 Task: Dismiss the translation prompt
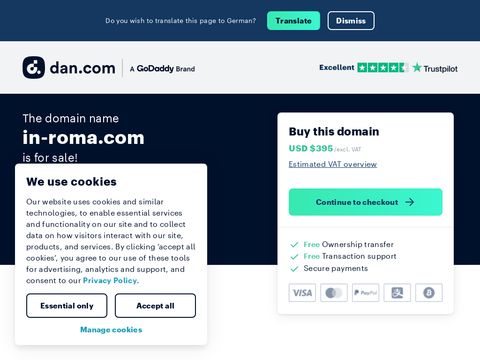click(351, 21)
